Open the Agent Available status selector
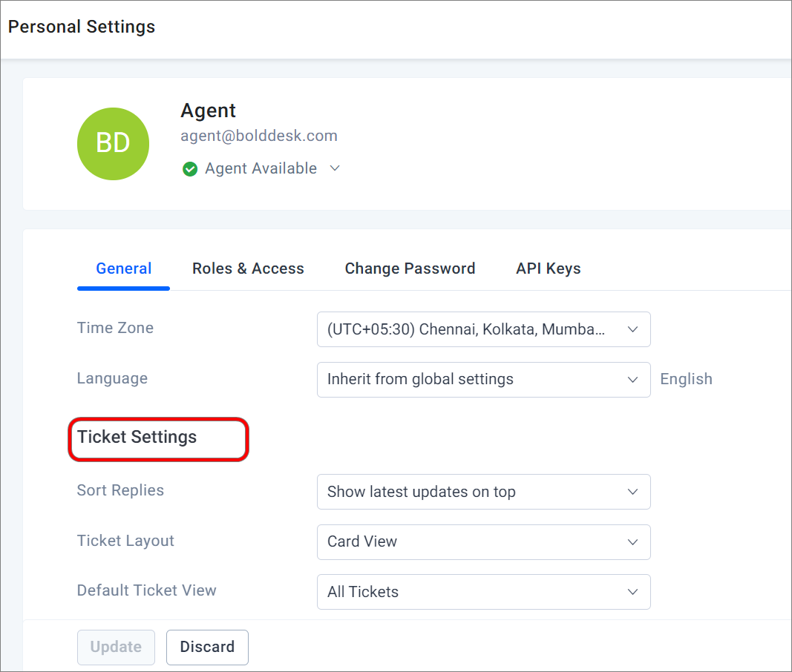792x672 pixels. [261, 168]
